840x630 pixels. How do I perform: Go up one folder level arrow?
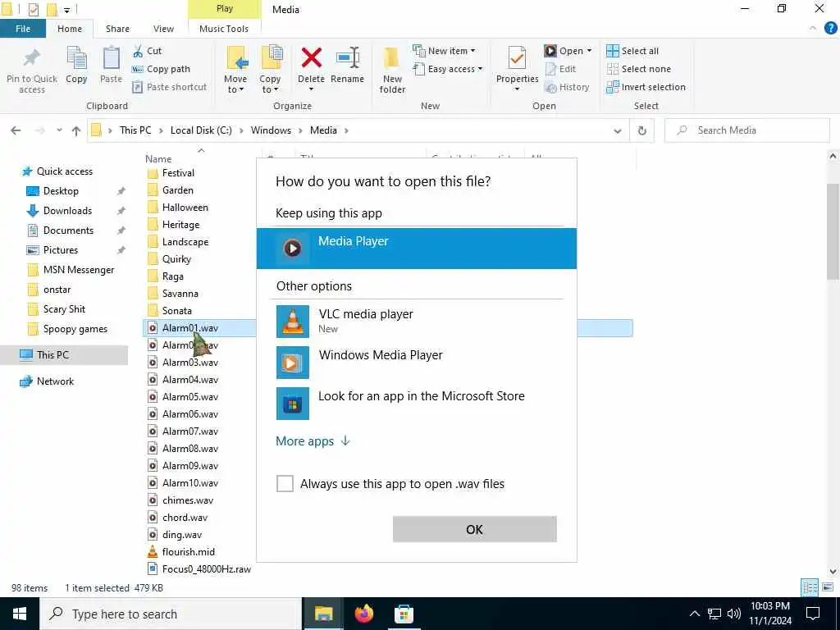coord(76,130)
